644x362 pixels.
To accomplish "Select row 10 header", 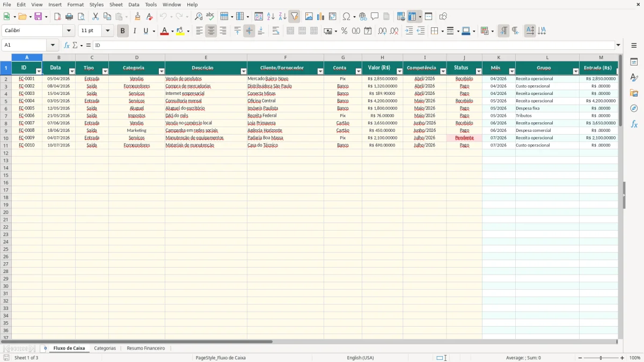I will tap(5, 138).
